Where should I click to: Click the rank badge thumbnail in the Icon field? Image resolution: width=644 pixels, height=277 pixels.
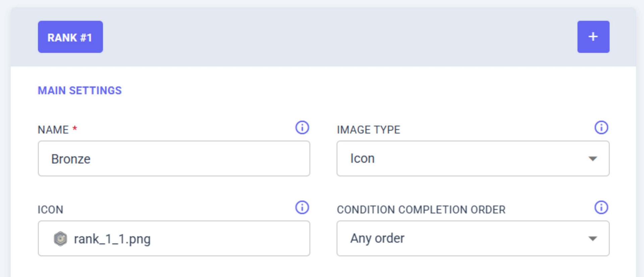[x=60, y=239]
